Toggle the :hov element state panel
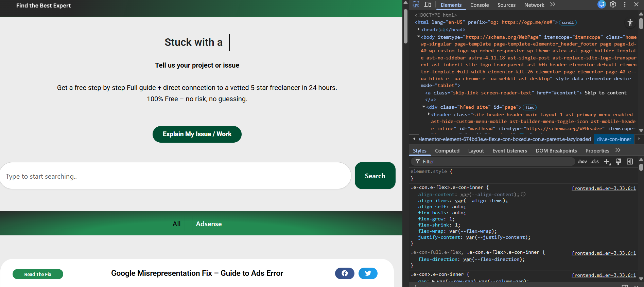Viewport: 644px width, 287px height. coord(582,162)
